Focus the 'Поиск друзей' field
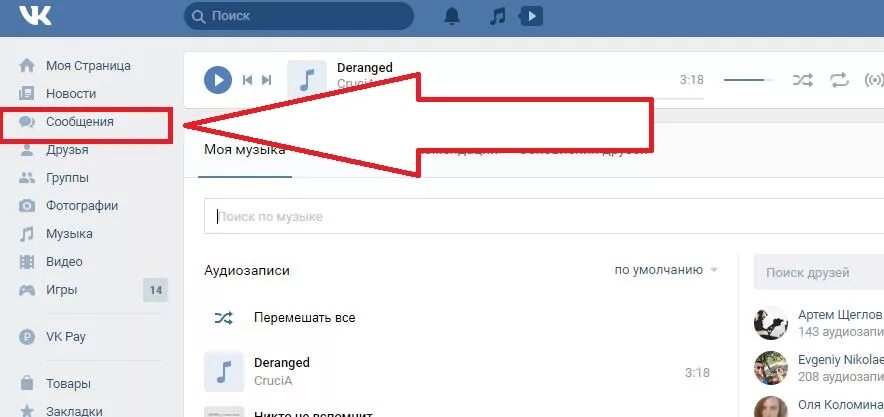The width and height of the screenshot is (884, 417). [x=819, y=272]
